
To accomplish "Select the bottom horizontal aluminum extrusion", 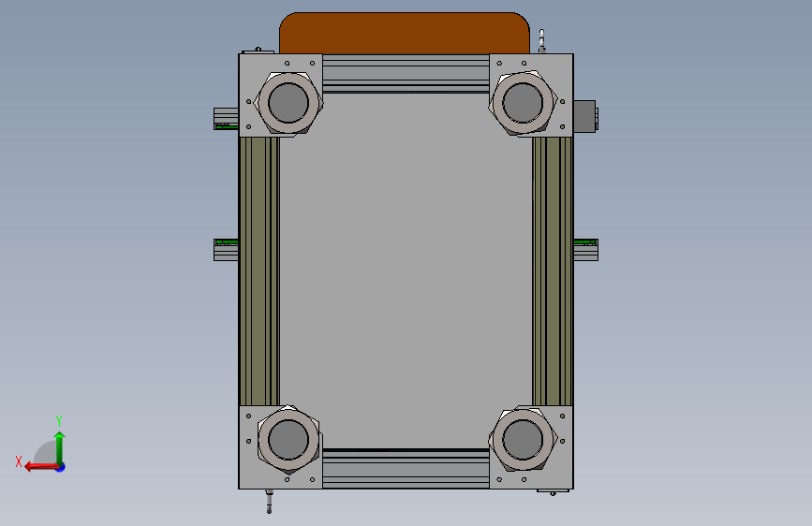I will tap(406, 469).
